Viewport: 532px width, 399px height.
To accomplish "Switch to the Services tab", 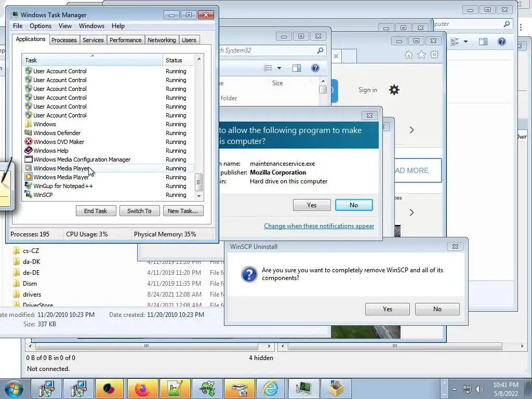I will tap(93, 40).
